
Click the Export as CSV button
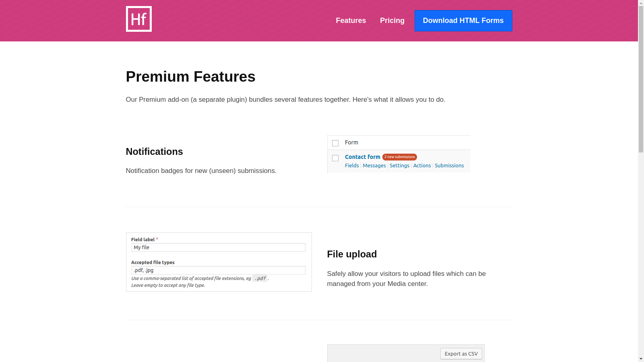(x=461, y=354)
